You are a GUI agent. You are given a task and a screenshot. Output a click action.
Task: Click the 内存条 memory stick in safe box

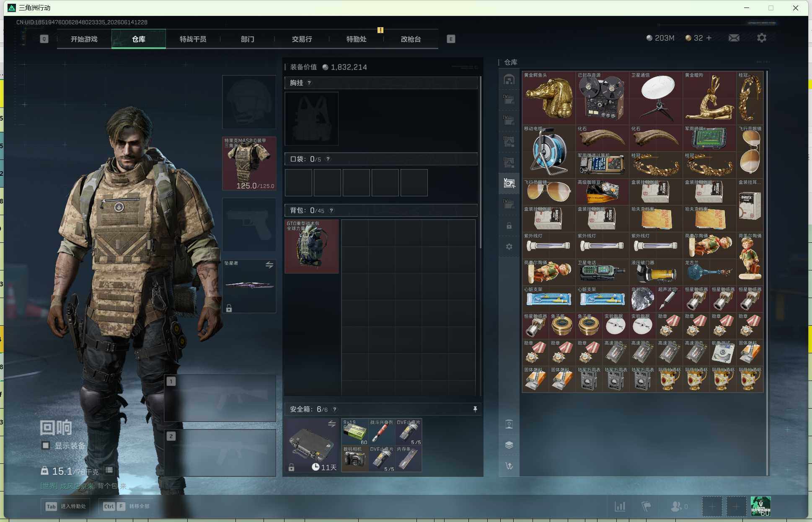pos(409,459)
